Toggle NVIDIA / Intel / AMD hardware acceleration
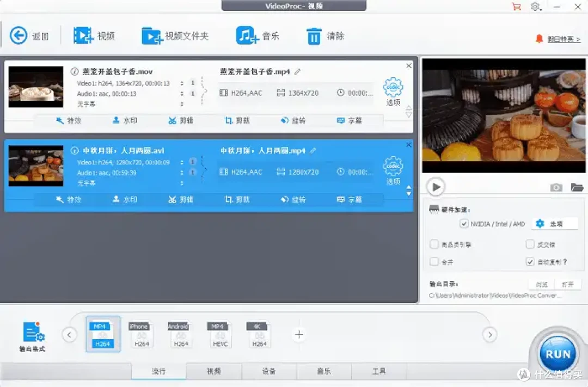Screen dimensions: 588x387 (x=464, y=224)
